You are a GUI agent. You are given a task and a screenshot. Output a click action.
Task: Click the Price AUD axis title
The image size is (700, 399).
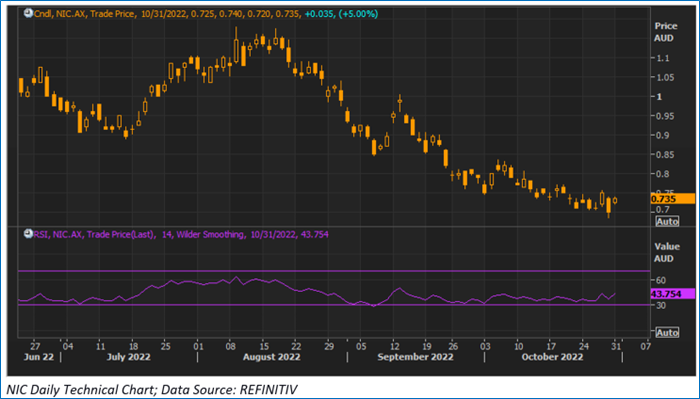(x=666, y=32)
